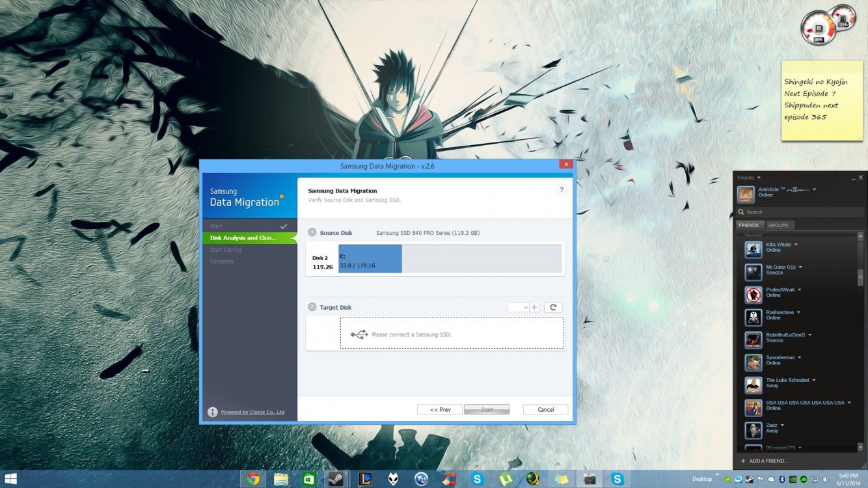This screenshot has width=868, height=488.
Task: Open uTorrent from the taskbar
Action: point(505,479)
